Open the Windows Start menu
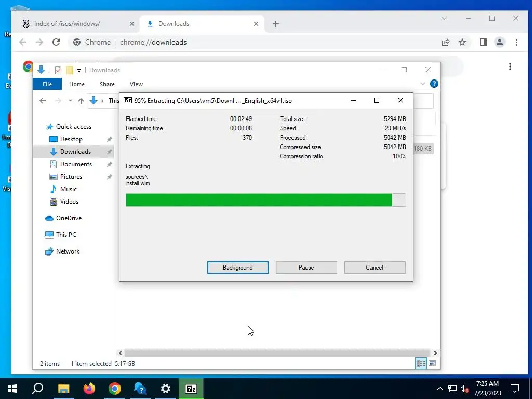 click(x=12, y=389)
